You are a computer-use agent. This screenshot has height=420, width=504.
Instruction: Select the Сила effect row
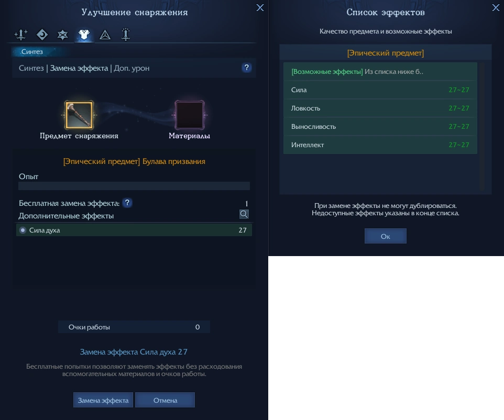click(380, 90)
